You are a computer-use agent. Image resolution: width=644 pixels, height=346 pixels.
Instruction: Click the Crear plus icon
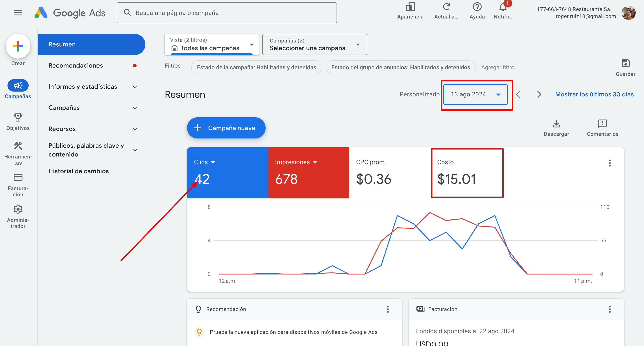pyautogui.click(x=18, y=46)
